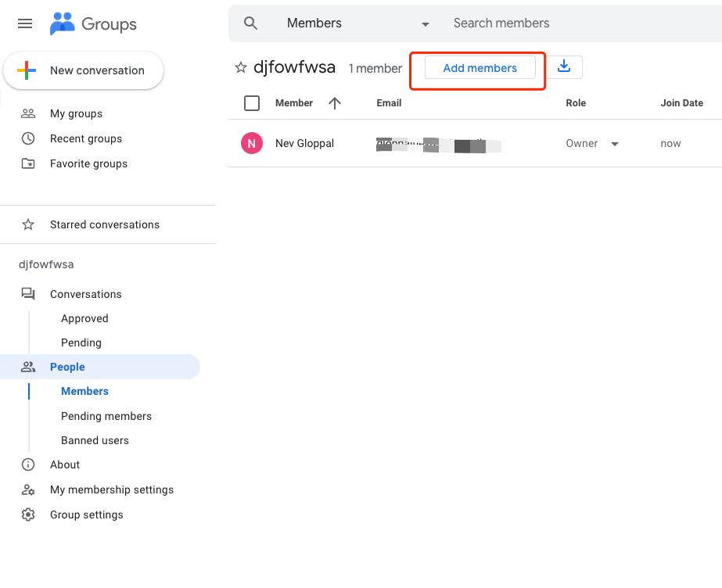Click the search magnifier icon
722x588 pixels.
click(x=250, y=23)
